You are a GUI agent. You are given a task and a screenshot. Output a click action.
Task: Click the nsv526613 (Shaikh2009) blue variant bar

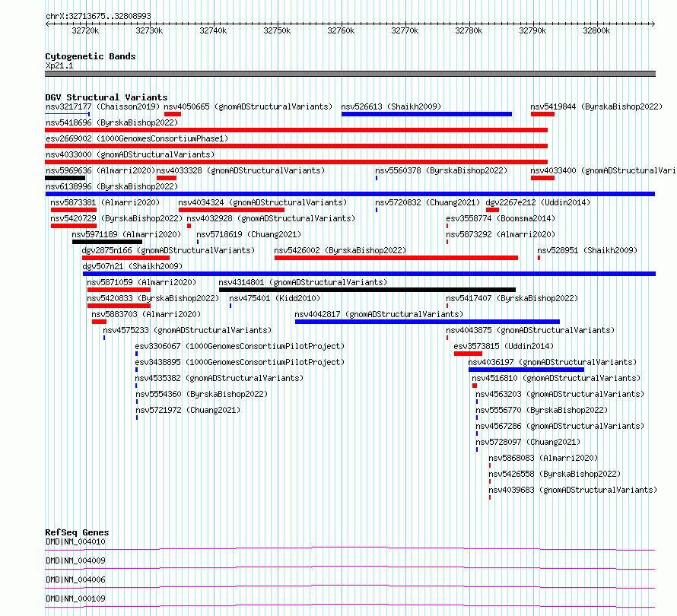click(x=427, y=114)
